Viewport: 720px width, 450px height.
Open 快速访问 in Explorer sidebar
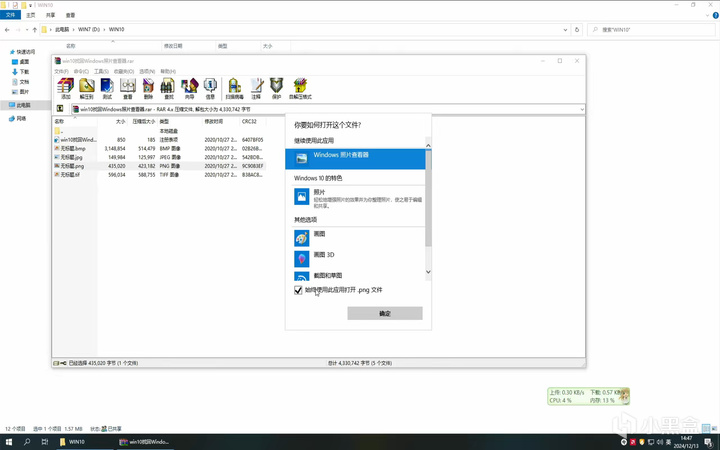click(22, 52)
